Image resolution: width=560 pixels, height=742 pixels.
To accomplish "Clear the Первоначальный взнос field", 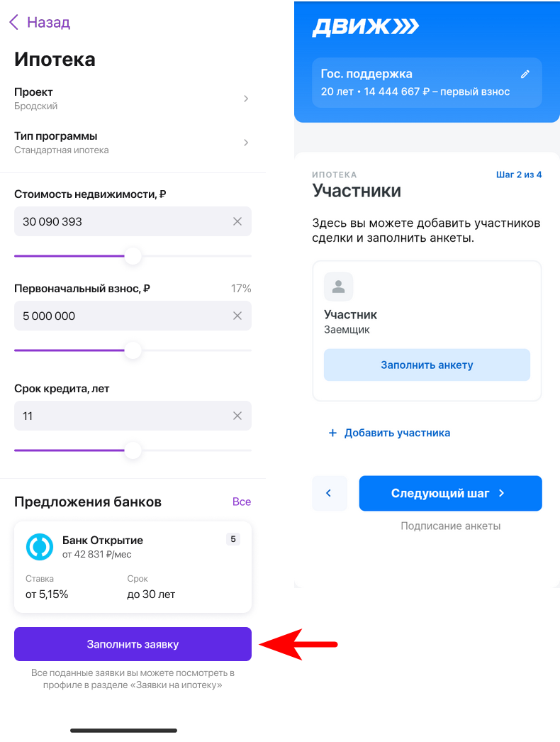I will (x=237, y=316).
